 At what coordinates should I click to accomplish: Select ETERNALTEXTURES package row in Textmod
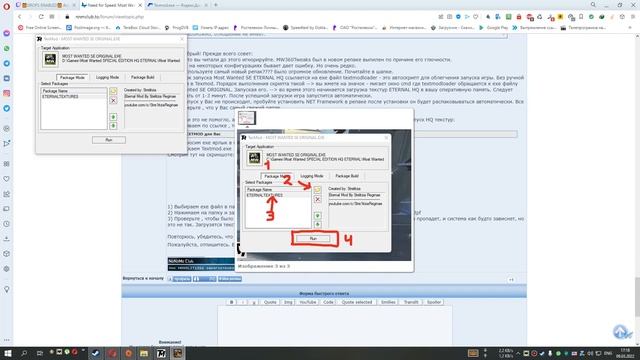(x=73, y=97)
